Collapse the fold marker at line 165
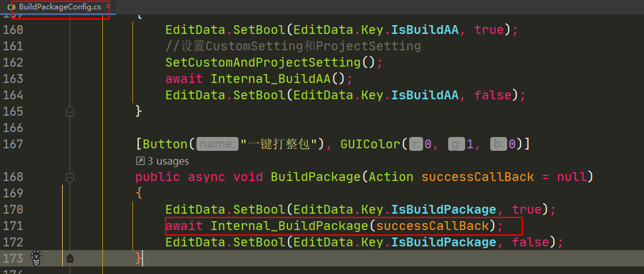Viewport: 644px width, 274px height. (70, 111)
